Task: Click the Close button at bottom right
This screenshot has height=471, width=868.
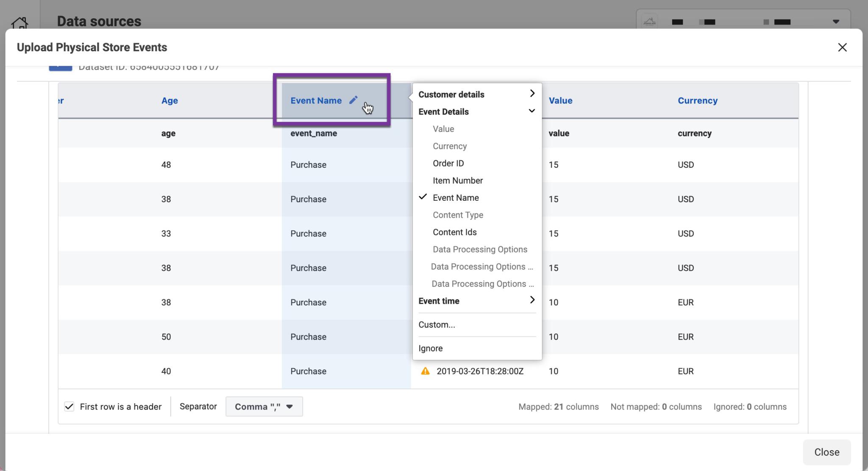Action: point(826,452)
